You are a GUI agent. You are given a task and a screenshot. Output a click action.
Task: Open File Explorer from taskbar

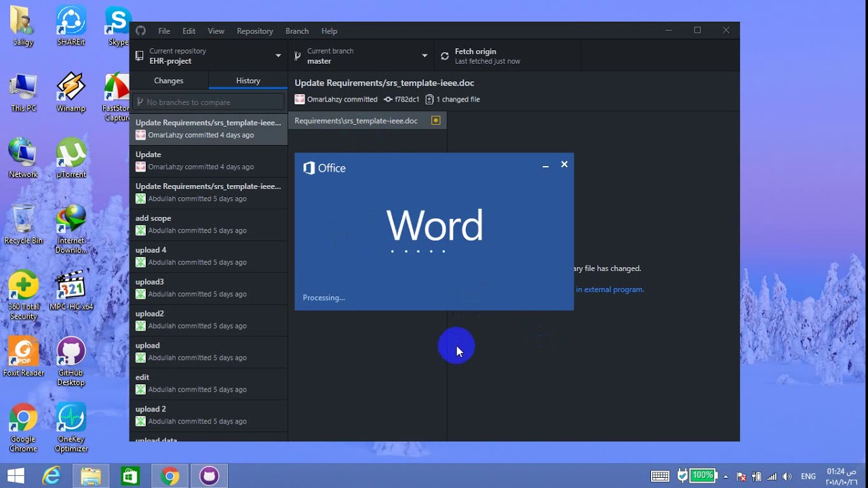click(91, 476)
